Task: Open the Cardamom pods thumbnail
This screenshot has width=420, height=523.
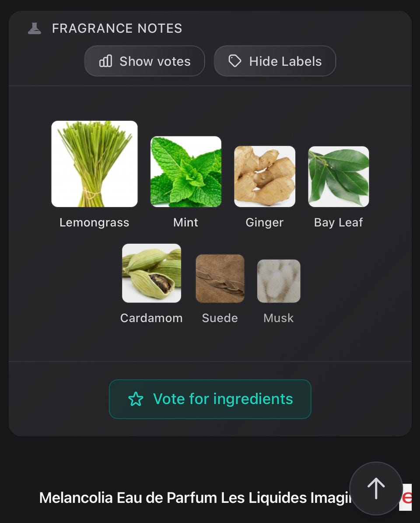Action: tap(151, 273)
